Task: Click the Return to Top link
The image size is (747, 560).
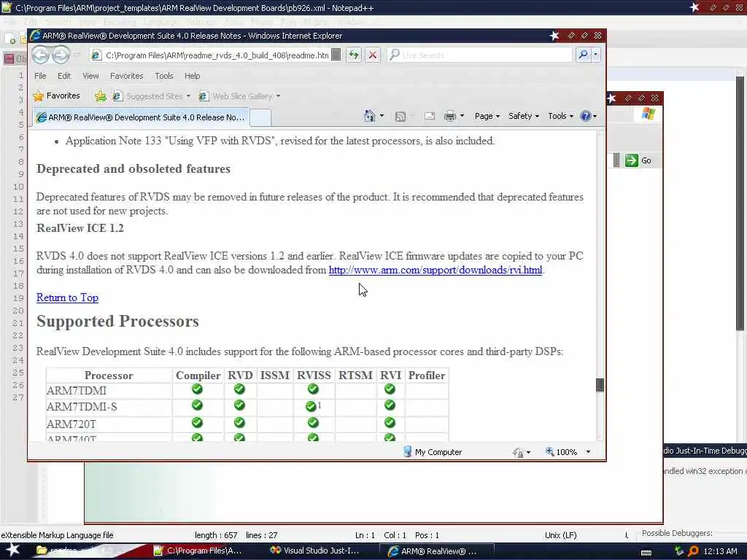Action: point(67,297)
